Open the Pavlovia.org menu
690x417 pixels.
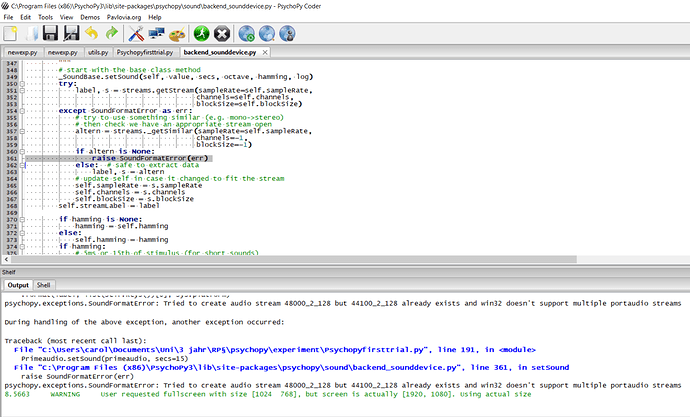(124, 17)
